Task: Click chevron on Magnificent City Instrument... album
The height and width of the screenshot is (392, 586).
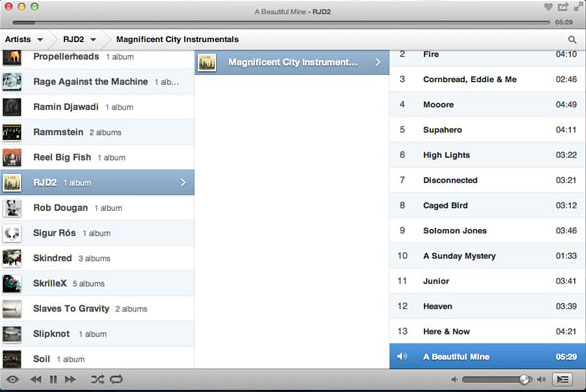Action: tap(378, 62)
